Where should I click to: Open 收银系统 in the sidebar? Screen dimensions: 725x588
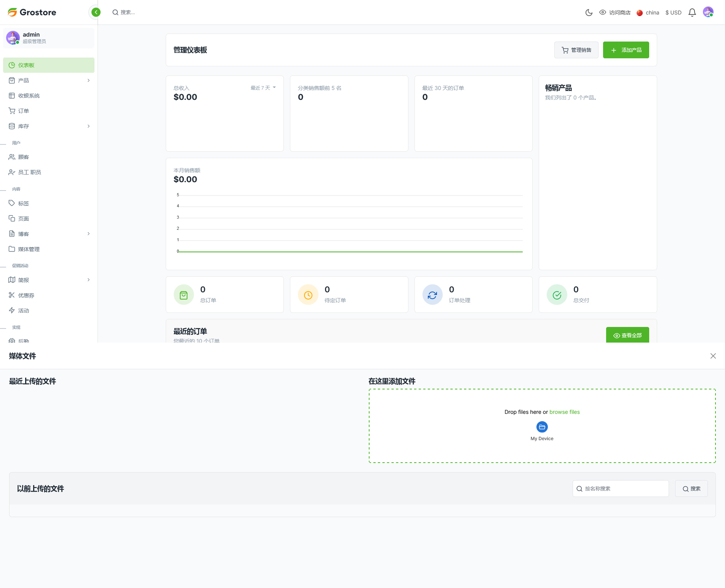pyautogui.click(x=49, y=96)
